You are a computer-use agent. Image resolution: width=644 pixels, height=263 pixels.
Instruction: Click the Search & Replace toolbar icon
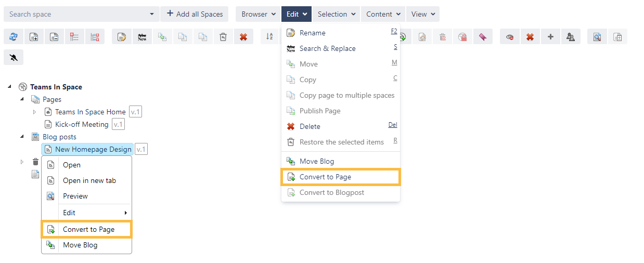[x=142, y=37]
